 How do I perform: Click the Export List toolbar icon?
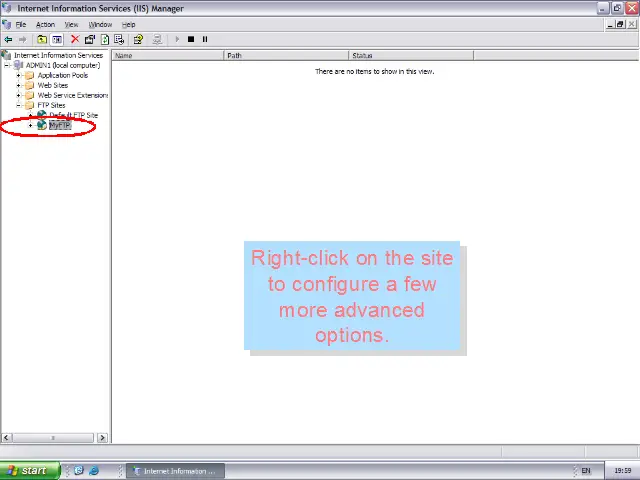click(119, 39)
